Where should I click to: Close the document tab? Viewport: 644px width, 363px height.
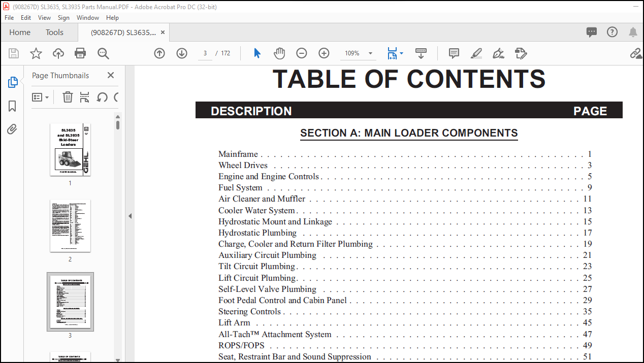[x=163, y=32]
